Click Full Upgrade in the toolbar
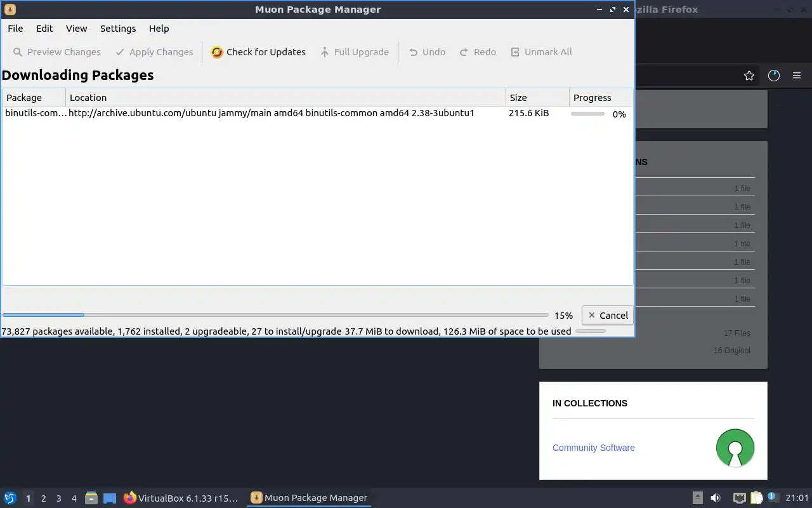Image resolution: width=812 pixels, height=508 pixels. pyautogui.click(x=354, y=52)
